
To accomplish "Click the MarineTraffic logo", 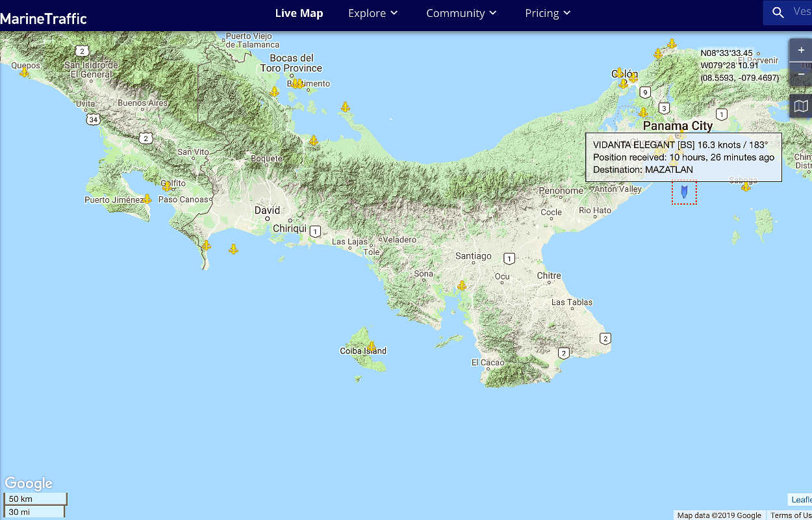I will tap(44, 18).
